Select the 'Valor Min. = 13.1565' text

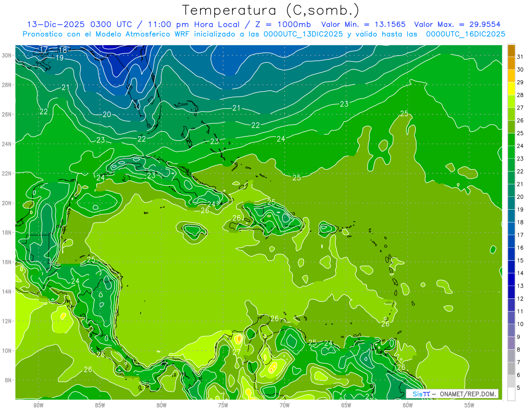tap(363, 24)
